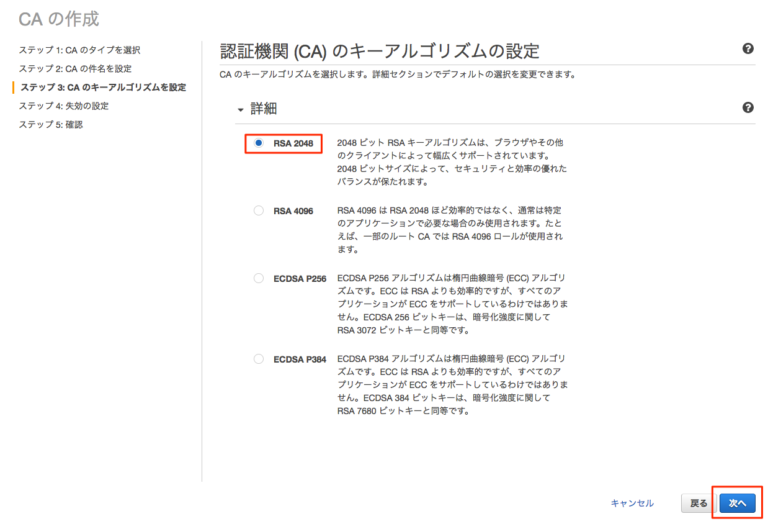Click the キャンセル link
Image resolution: width=768 pixels, height=524 pixels.
coord(632,503)
